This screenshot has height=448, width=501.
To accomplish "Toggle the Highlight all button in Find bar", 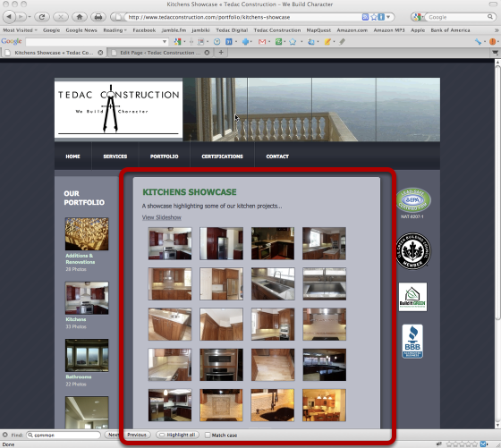I will 178,435.
